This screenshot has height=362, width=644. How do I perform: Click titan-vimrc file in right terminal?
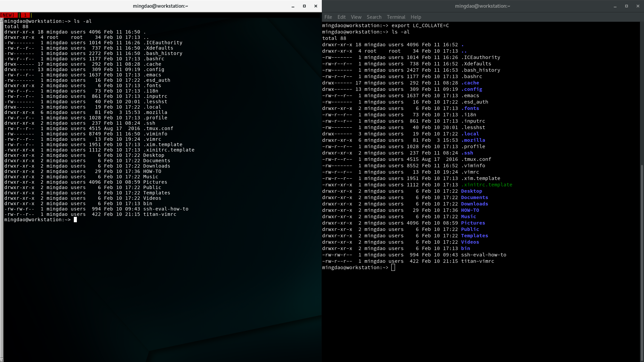pos(478,261)
